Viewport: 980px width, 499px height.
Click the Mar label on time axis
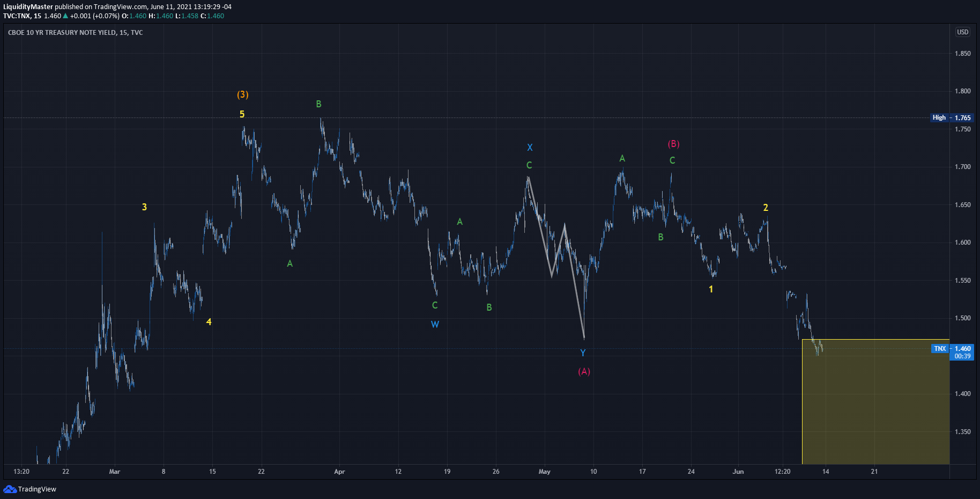pyautogui.click(x=115, y=472)
